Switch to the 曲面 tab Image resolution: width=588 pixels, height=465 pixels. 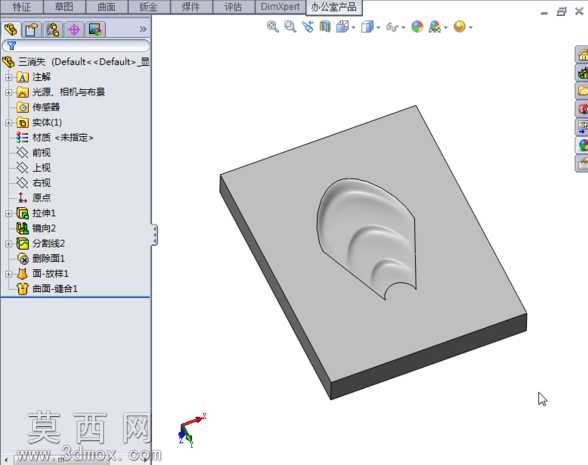click(x=106, y=7)
